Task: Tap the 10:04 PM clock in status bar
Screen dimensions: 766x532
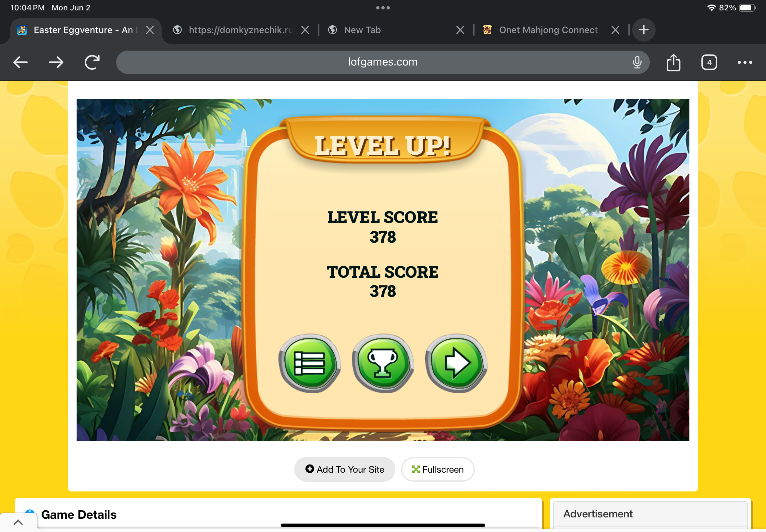Action: click(27, 8)
